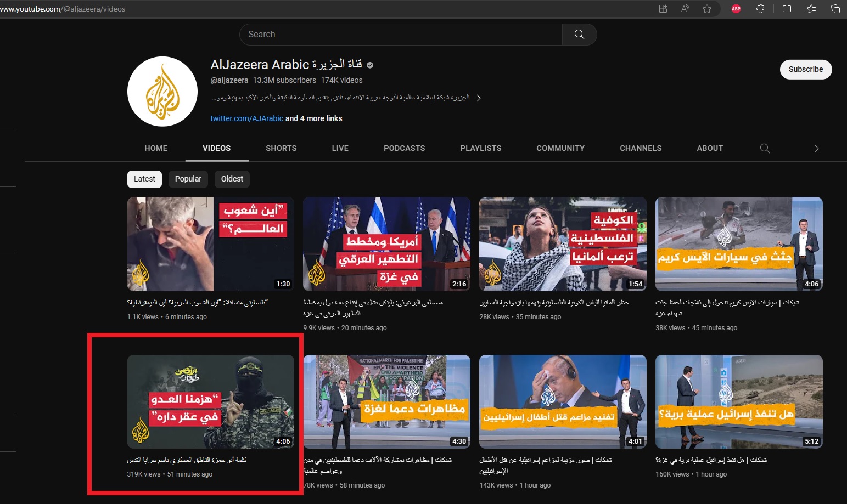Viewport: 847px width, 504px height.
Task: Click the title of the 319K views video
Action: 187,460
